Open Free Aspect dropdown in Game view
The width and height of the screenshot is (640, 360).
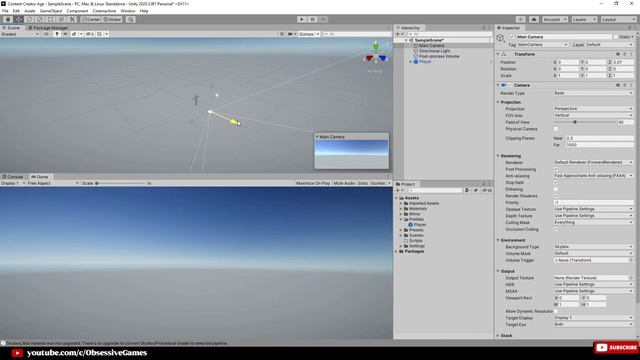(x=53, y=183)
